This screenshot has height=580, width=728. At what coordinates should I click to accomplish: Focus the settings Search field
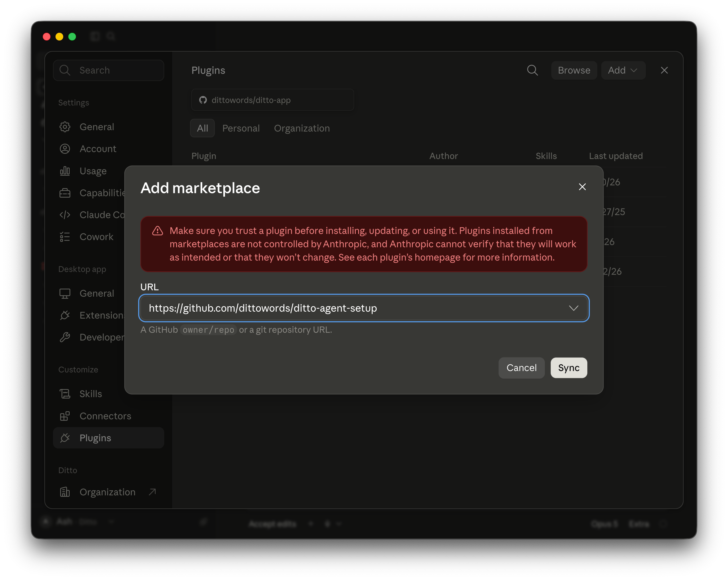click(109, 70)
